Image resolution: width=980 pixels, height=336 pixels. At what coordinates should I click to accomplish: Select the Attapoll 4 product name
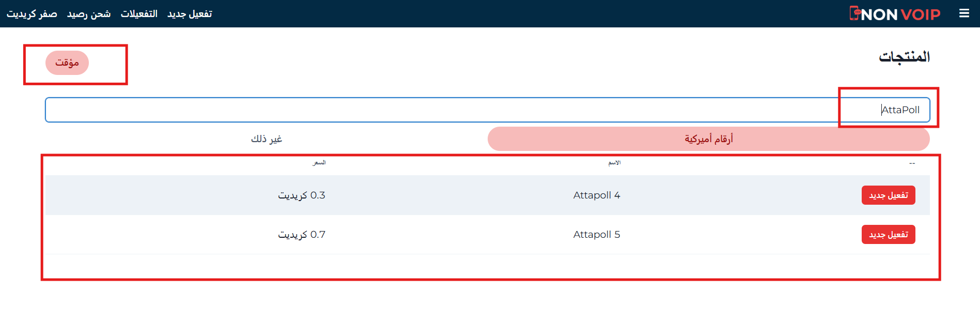(x=597, y=195)
